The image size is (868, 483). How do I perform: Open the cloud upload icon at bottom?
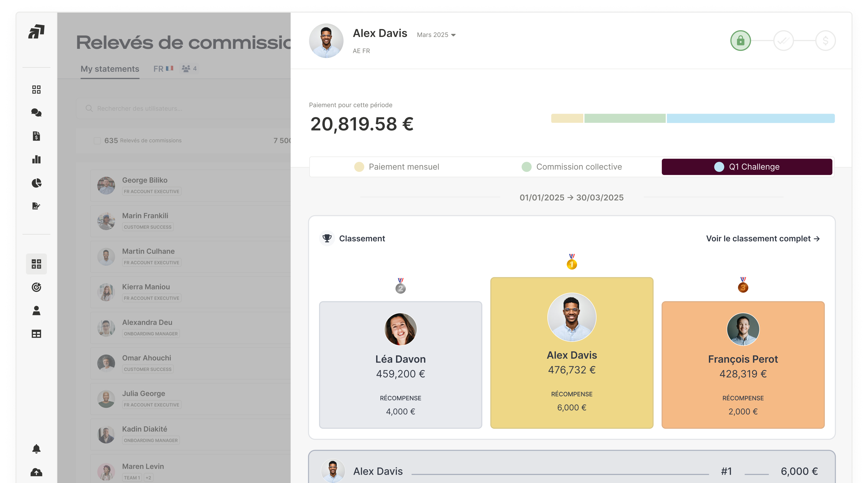click(36, 473)
